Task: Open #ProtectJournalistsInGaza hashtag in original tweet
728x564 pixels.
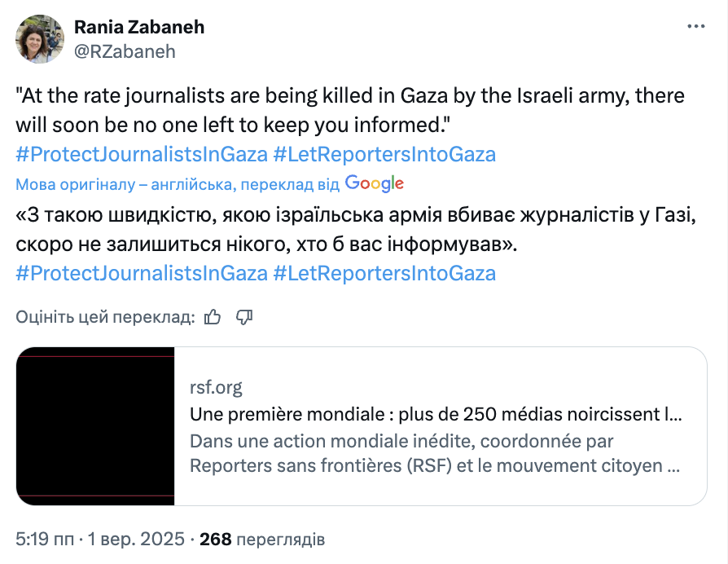Action: coord(142,153)
